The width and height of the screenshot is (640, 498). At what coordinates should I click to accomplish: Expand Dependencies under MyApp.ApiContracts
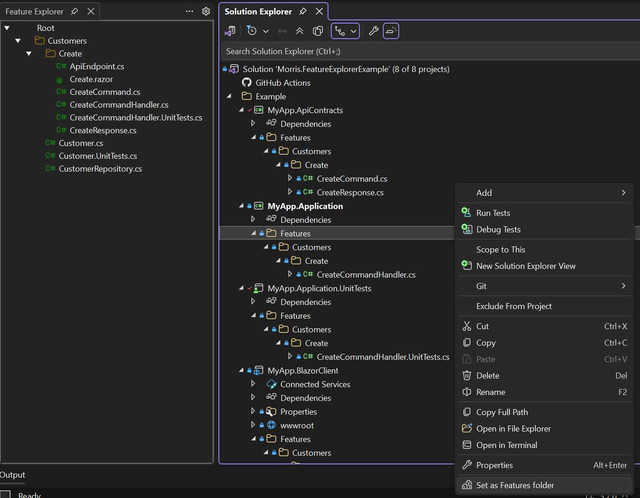point(253,124)
